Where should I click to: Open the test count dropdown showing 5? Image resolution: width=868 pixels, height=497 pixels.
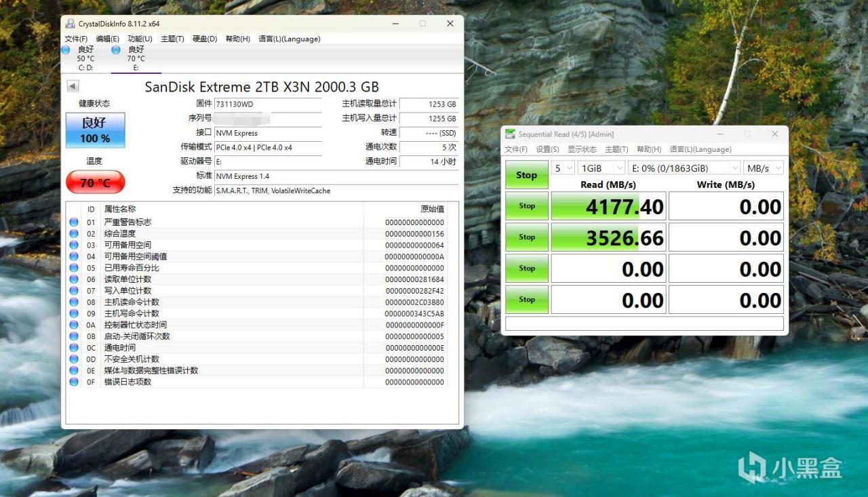tap(564, 168)
